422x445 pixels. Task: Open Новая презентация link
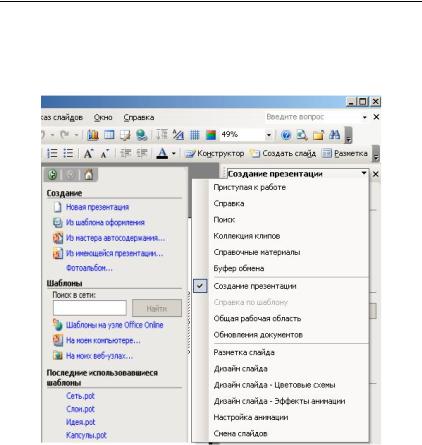click(97, 207)
